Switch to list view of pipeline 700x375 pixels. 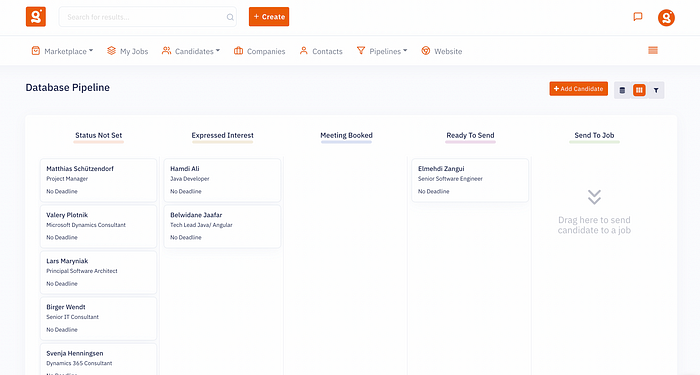(x=622, y=90)
